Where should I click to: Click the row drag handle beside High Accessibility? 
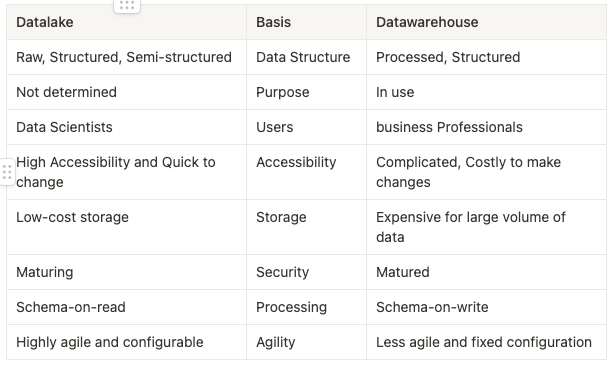(7, 172)
